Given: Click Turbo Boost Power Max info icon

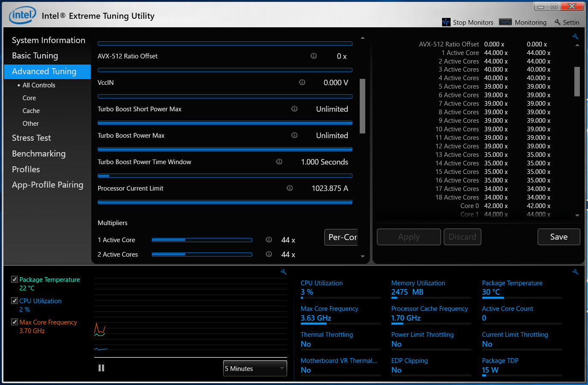Looking at the screenshot, I should [294, 135].
